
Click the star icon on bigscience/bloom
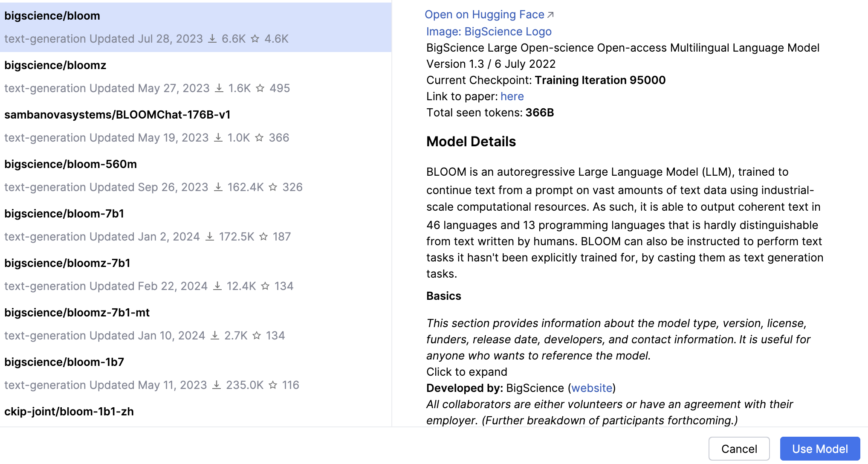click(x=255, y=39)
